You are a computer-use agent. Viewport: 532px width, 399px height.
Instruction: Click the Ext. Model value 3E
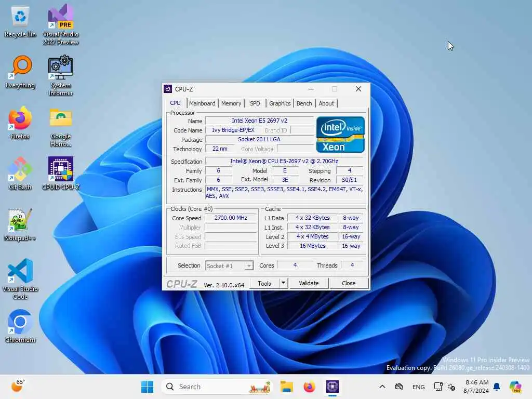click(285, 180)
